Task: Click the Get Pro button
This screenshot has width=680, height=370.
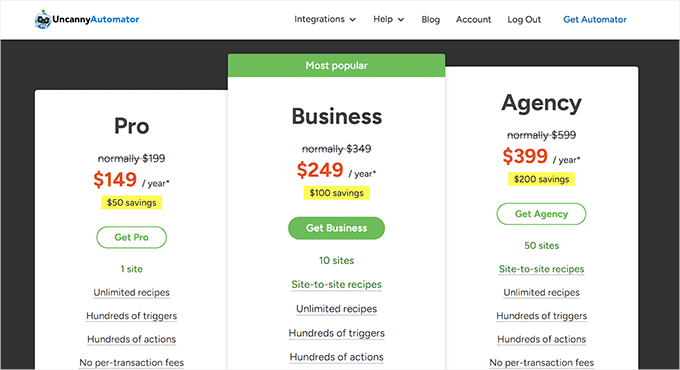Action: pos(131,237)
